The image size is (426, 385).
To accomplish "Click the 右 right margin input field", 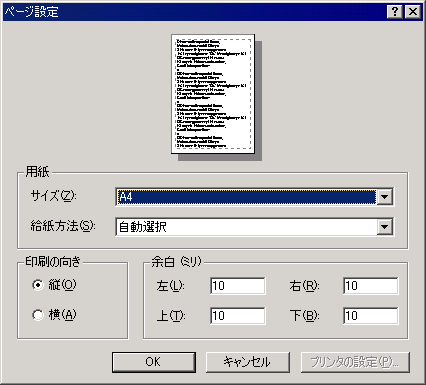I will pos(370,286).
